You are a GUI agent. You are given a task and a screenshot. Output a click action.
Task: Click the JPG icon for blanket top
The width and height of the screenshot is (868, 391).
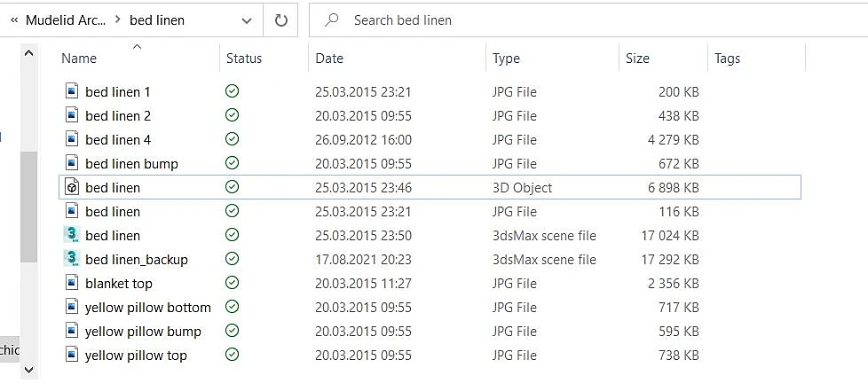pyautogui.click(x=72, y=283)
